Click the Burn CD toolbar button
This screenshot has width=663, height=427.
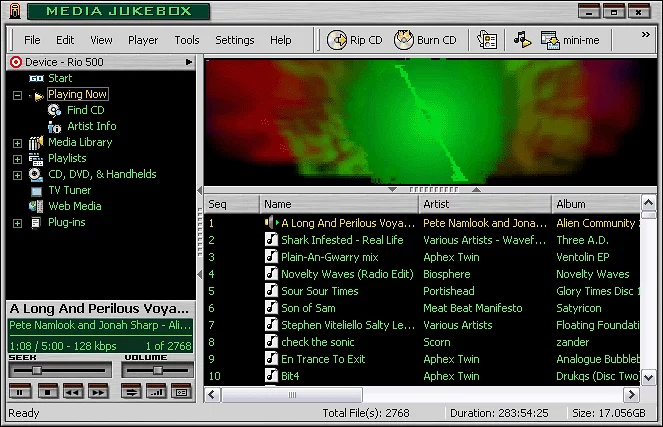(425, 40)
